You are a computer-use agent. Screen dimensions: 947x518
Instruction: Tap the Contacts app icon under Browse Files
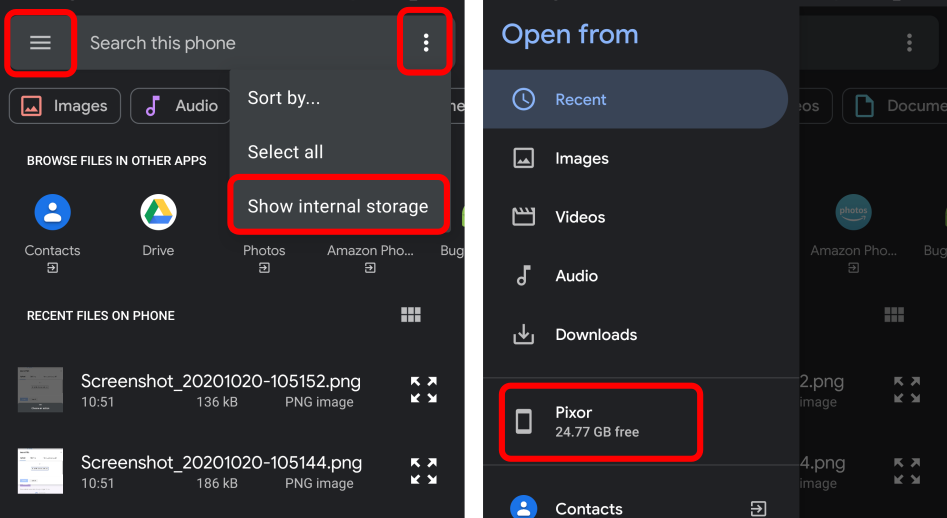[52, 212]
